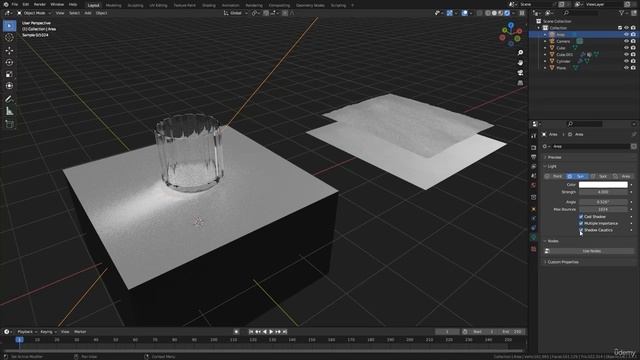Play the animation in the timeline
640x360 pixels.
[x=271, y=332]
